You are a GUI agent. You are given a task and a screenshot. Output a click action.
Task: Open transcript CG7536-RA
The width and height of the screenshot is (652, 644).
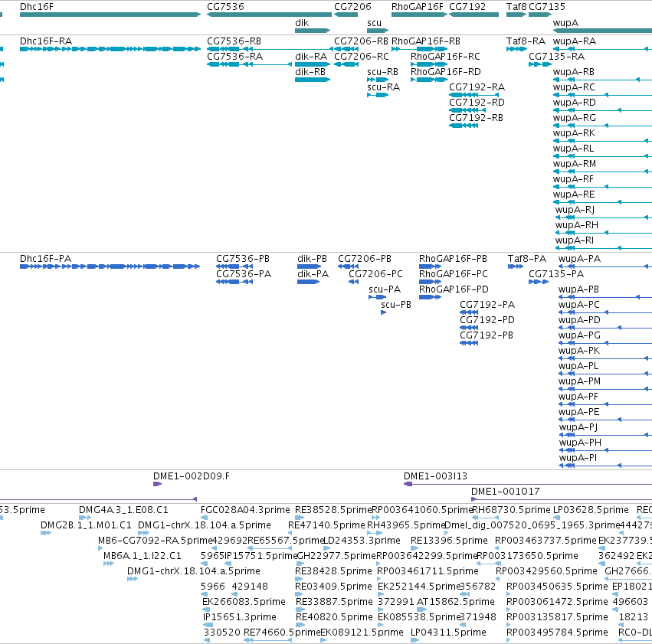(x=249, y=64)
